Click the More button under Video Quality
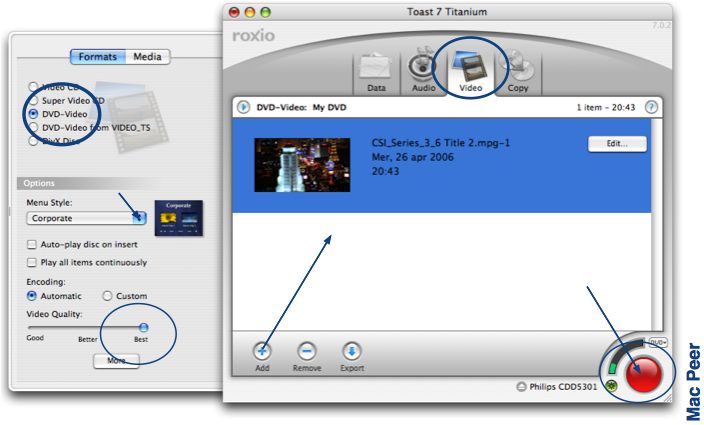Screen dimensions: 704x425 (116, 360)
